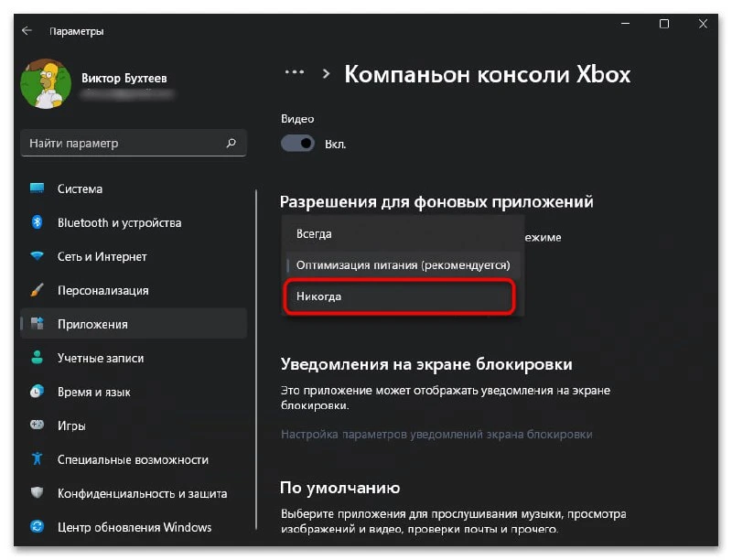Viewport: 732px width, 560px height.
Task: Click the Вкл. label next to switch
Action: tap(335, 145)
